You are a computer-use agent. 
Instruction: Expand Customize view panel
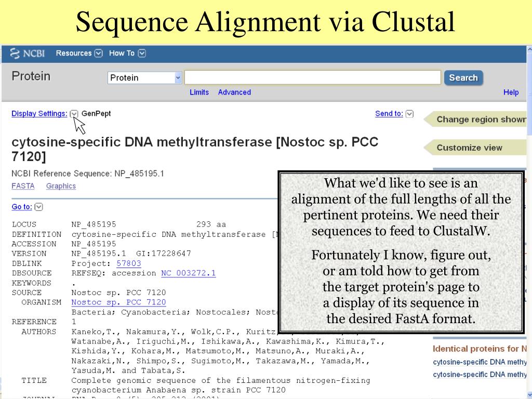(475, 148)
